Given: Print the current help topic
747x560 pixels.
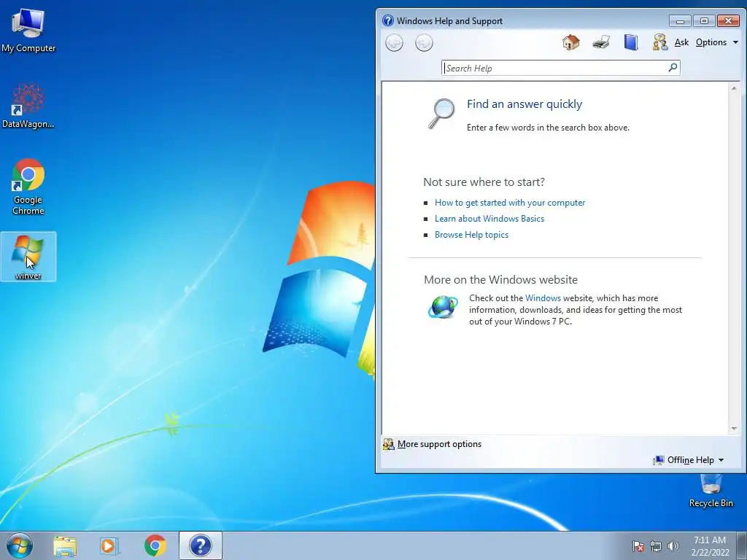Looking at the screenshot, I should 601,42.
